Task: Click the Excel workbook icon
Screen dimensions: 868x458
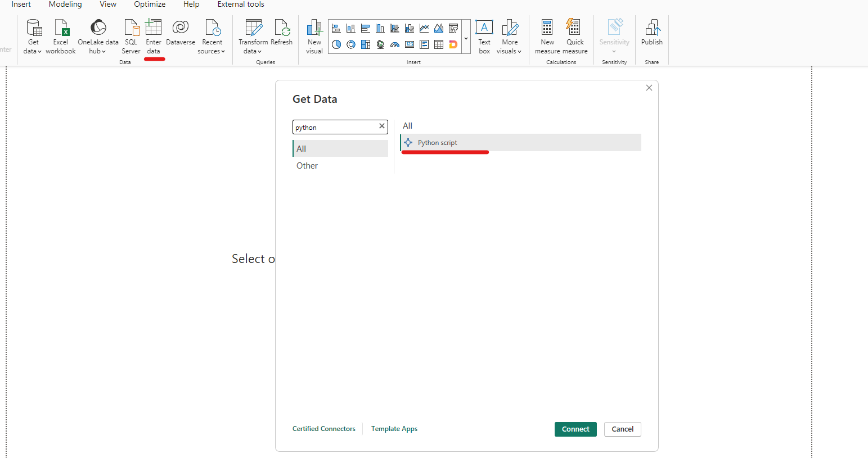Action: (x=61, y=37)
